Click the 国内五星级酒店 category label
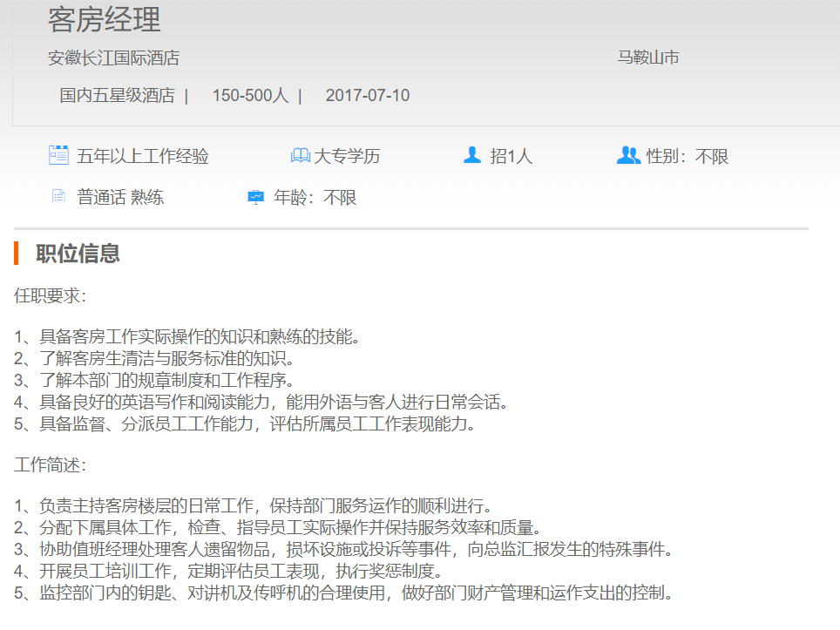This screenshot has width=840, height=630. 117,96
